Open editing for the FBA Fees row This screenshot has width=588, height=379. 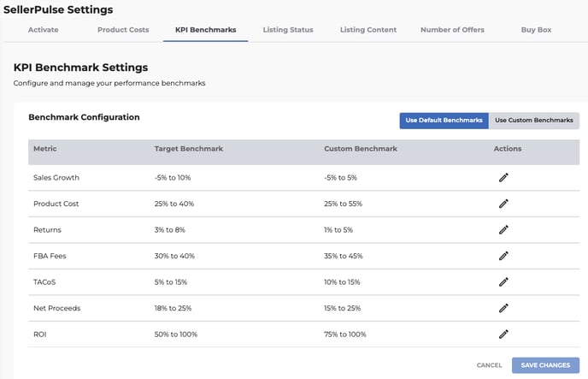pos(503,256)
